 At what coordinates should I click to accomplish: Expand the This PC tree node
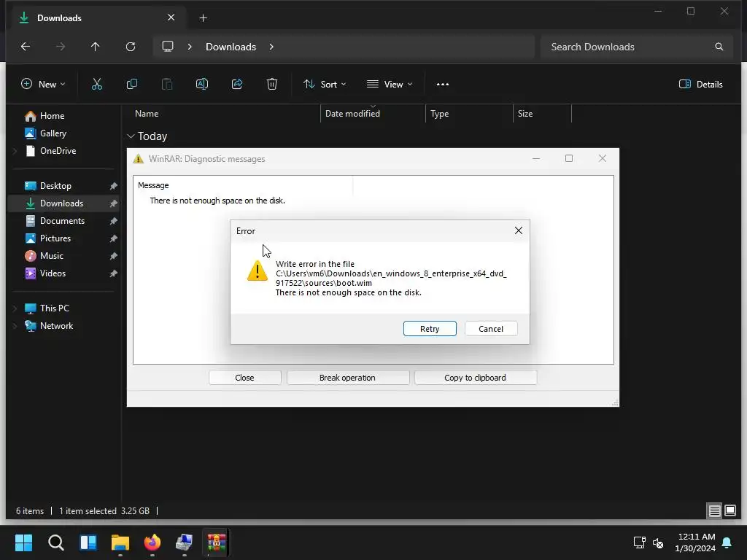coord(15,308)
